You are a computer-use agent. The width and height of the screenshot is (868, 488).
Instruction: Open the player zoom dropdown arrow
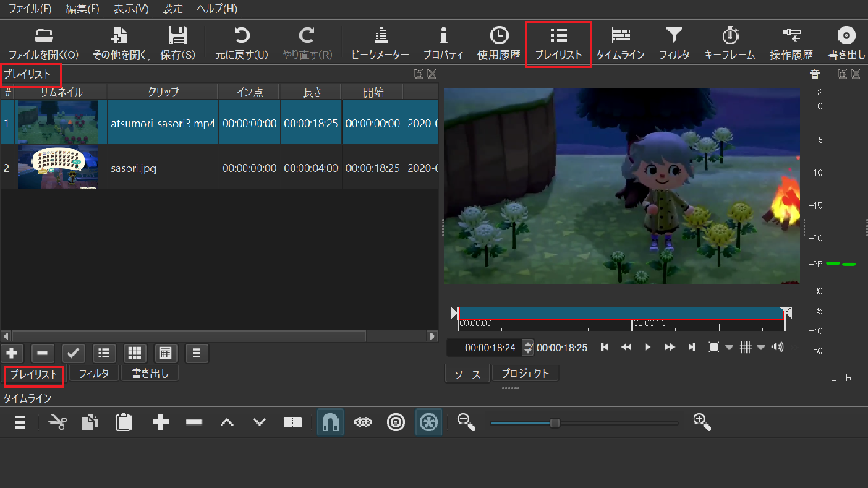coord(728,348)
